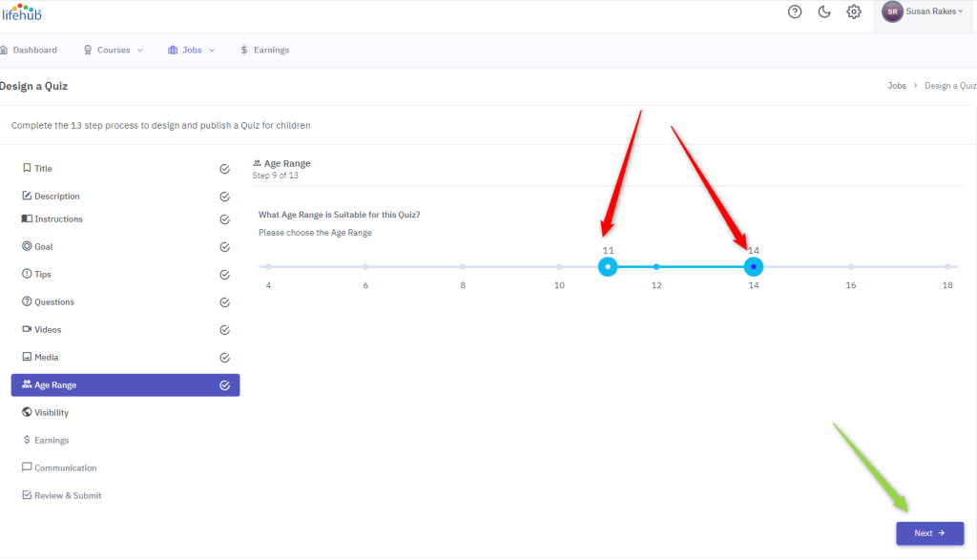Click the Dashboard home icon

click(4, 50)
